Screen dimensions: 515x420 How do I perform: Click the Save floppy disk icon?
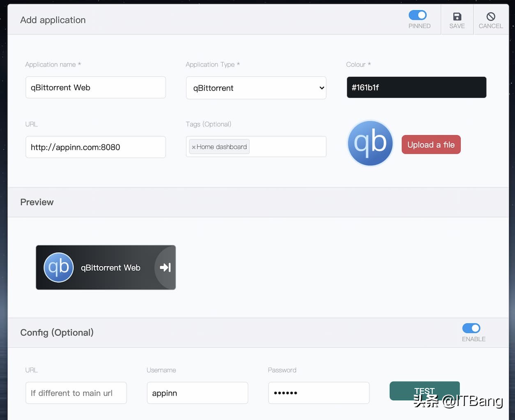click(457, 16)
